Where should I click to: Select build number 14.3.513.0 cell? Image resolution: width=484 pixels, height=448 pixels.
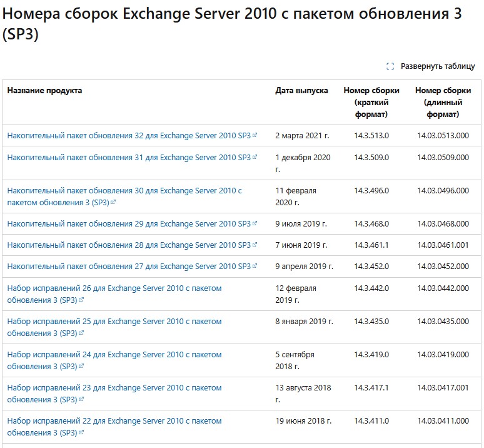(371, 136)
